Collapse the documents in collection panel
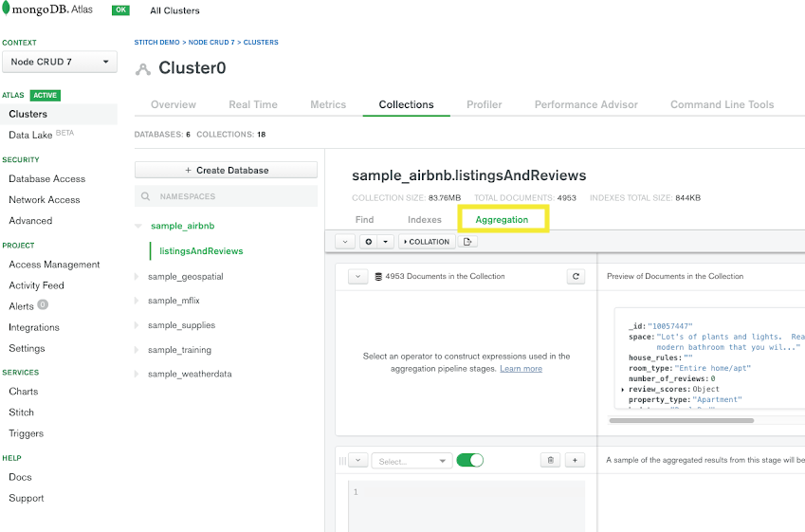 357,276
